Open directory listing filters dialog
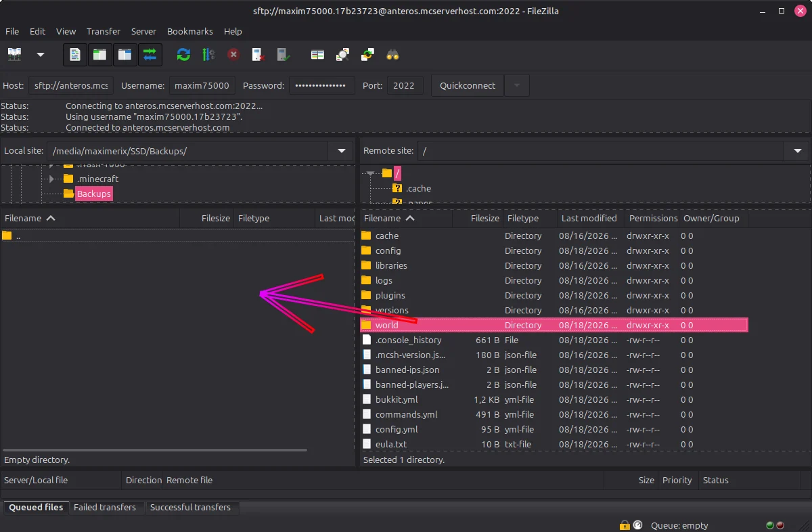This screenshot has width=812, height=532. [x=317, y=55]
